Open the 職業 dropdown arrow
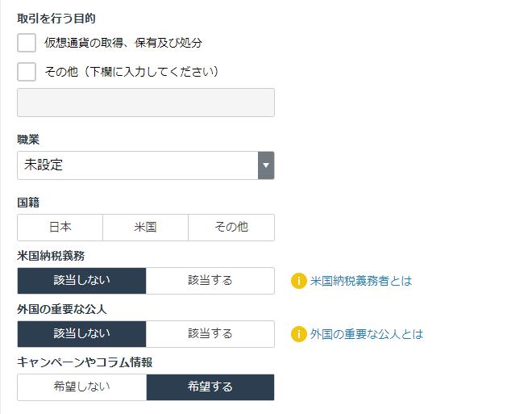 coord(266,165)
